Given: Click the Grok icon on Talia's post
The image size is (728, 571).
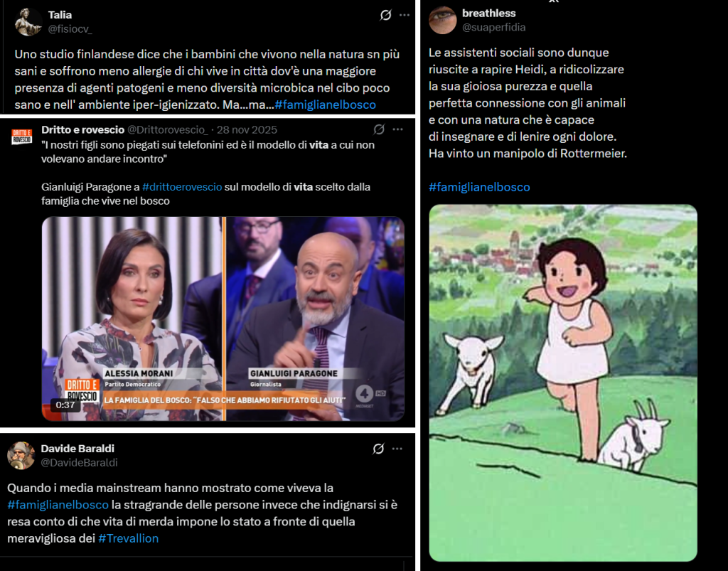Looking at the screenshot, I should tap(385, 16).
